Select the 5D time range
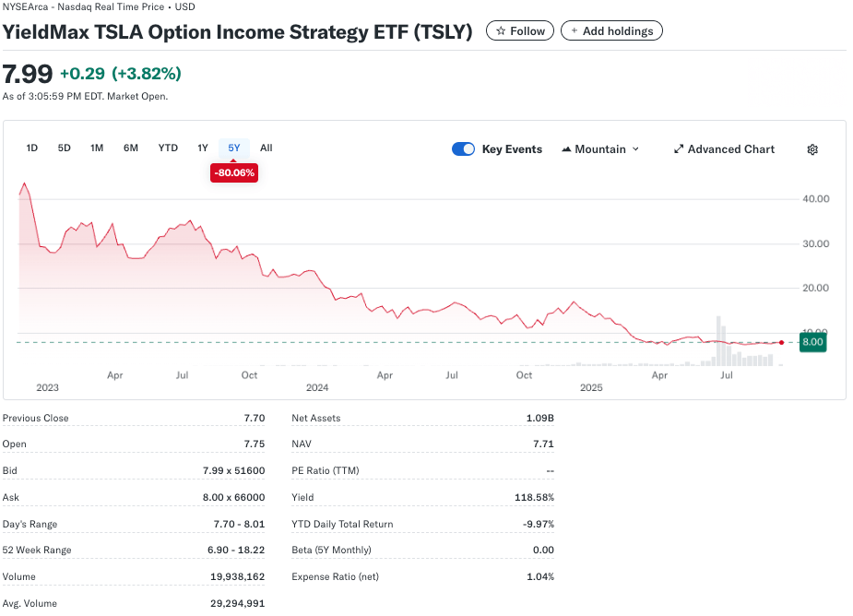The width and height of the screenshot is (853, 616). click(x=65, y=148)
